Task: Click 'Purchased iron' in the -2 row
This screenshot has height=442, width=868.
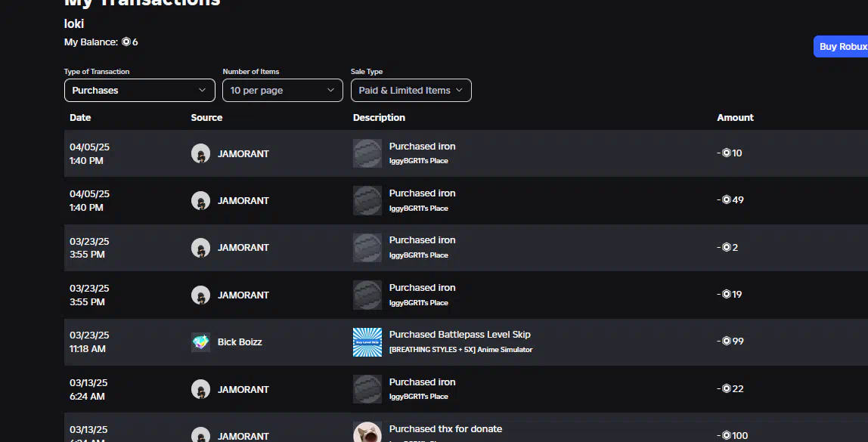Action: pos(423,240)
